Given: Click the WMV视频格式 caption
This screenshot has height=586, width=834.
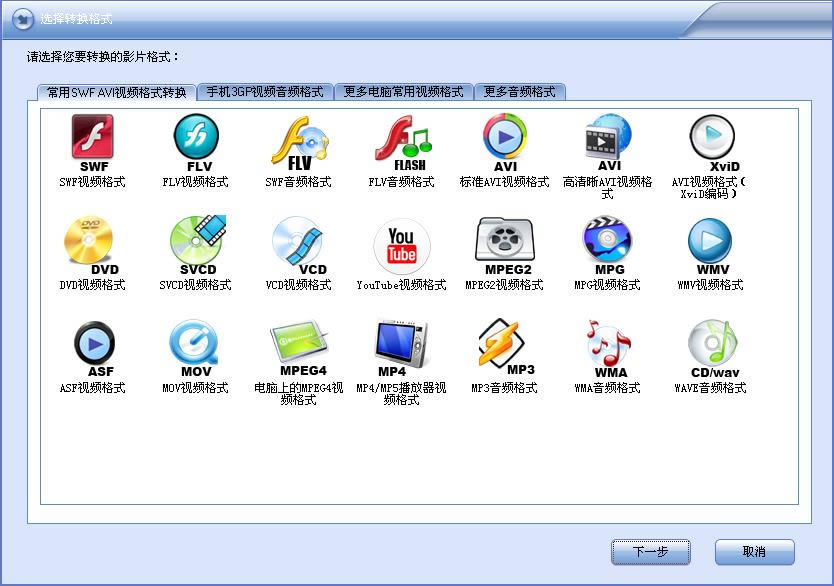Looking at the screenshot, I should point(710,285).
